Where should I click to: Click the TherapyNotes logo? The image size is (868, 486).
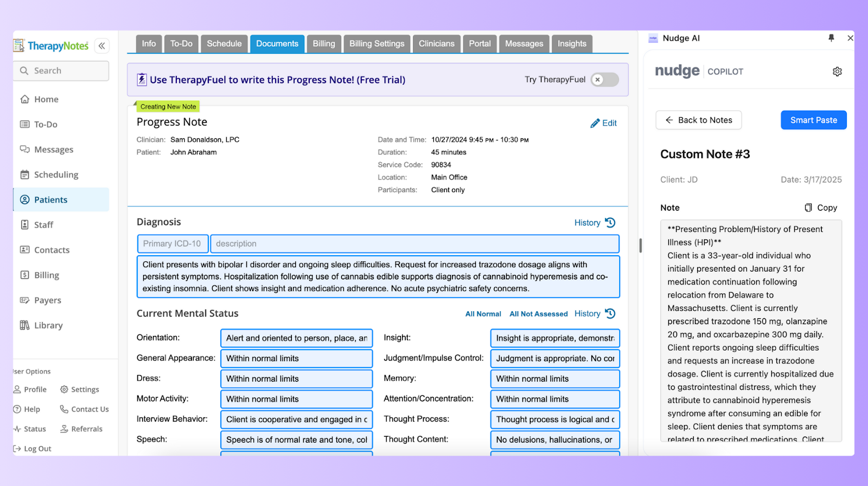click(51, 46)
